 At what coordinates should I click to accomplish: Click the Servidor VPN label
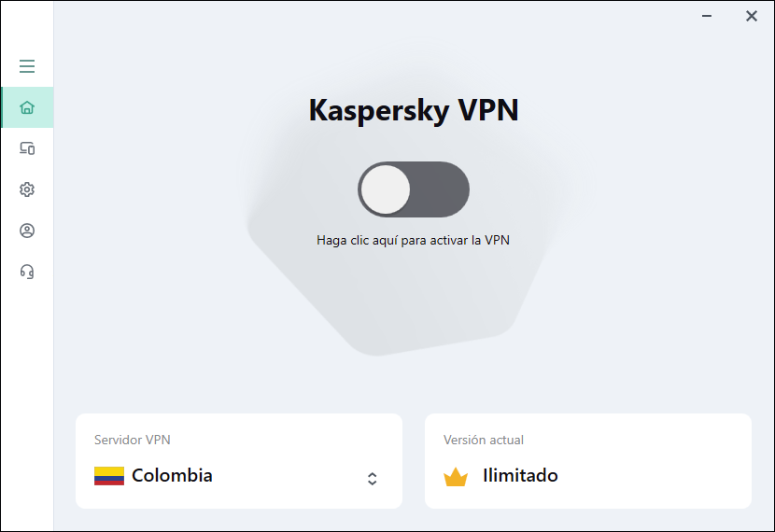pos(133,440)
